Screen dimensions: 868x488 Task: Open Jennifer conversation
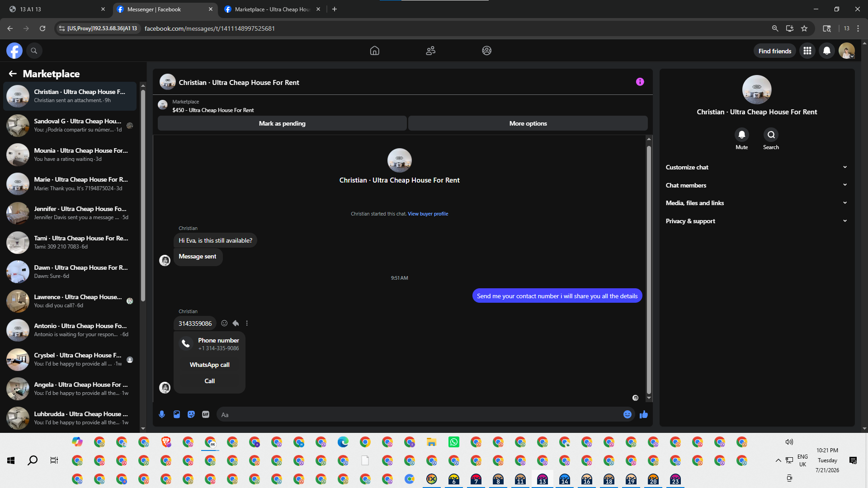pos(70,213)
